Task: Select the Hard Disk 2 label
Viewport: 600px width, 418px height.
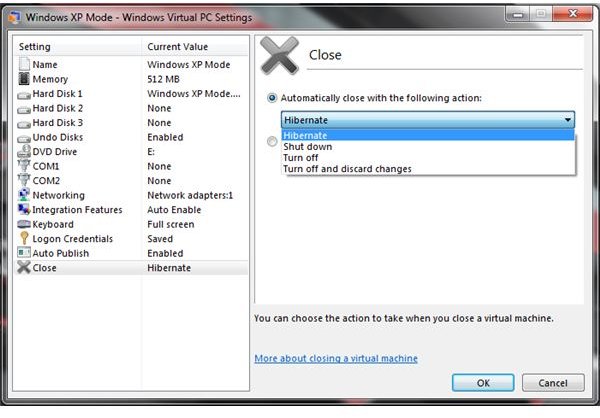Action: click(x=57, y=108)
